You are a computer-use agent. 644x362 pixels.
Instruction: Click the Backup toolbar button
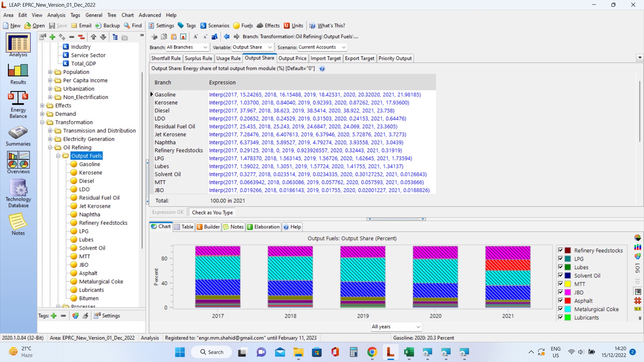tap(108, 25)
